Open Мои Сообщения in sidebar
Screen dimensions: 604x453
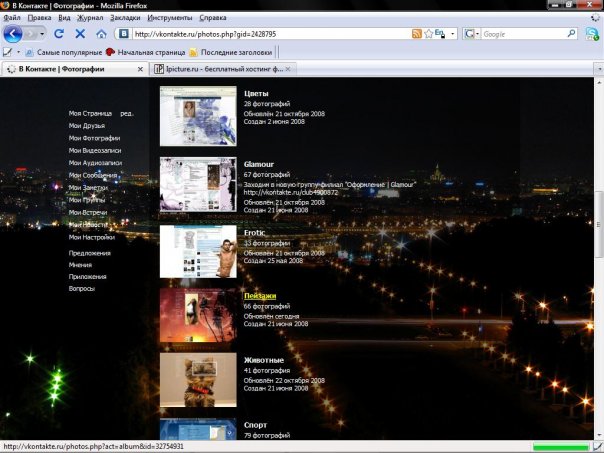93,175
